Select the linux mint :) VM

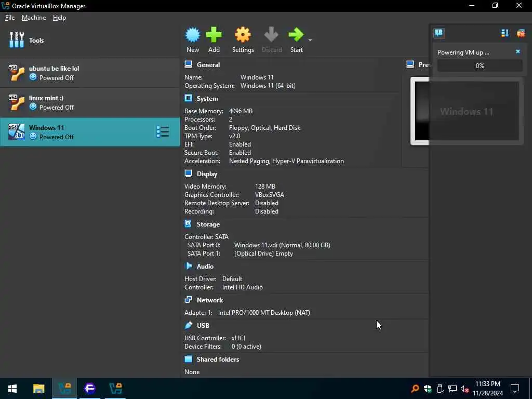tap(90, 102)
